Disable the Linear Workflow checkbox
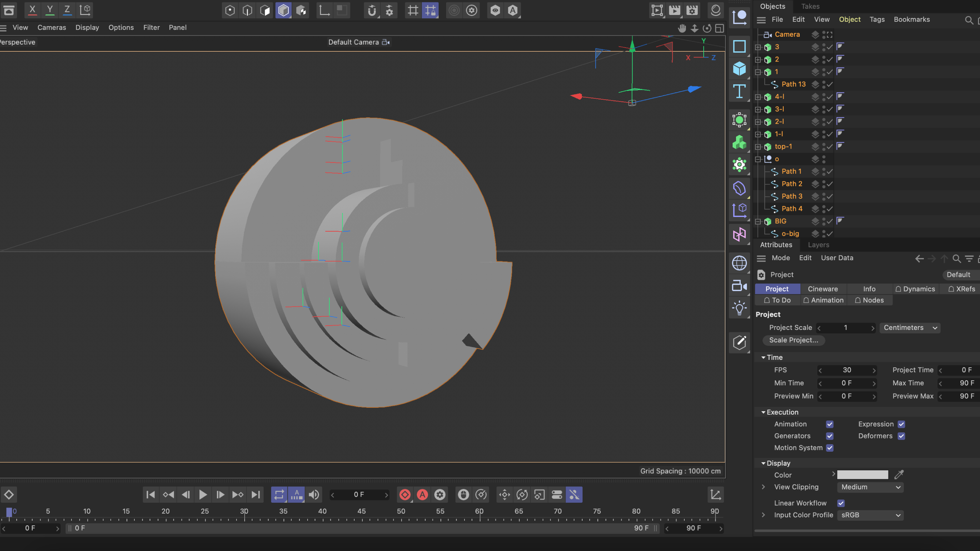Image resolution: width=980 pixels, height=551 pixels. pos(841,503)
